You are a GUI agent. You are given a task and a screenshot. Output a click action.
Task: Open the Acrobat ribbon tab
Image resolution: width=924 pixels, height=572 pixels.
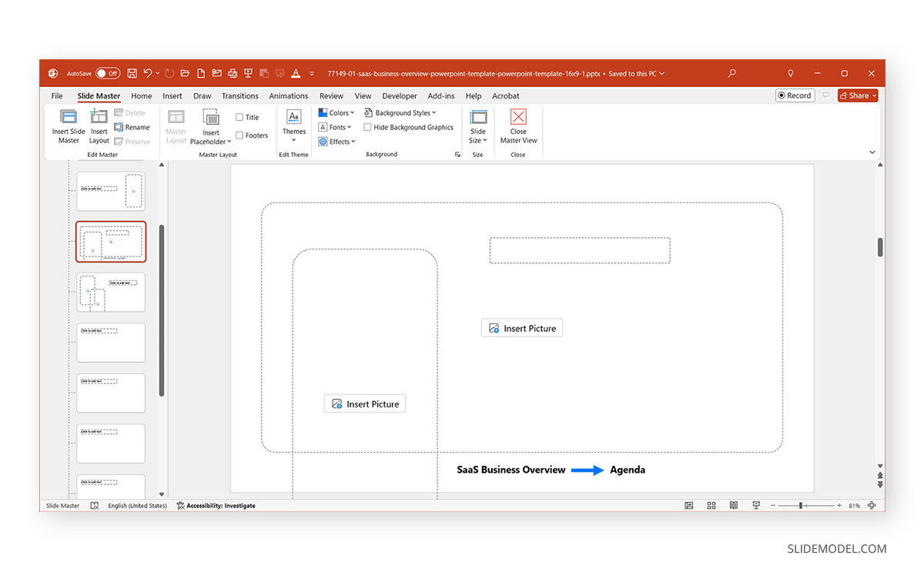coord(505,95)
